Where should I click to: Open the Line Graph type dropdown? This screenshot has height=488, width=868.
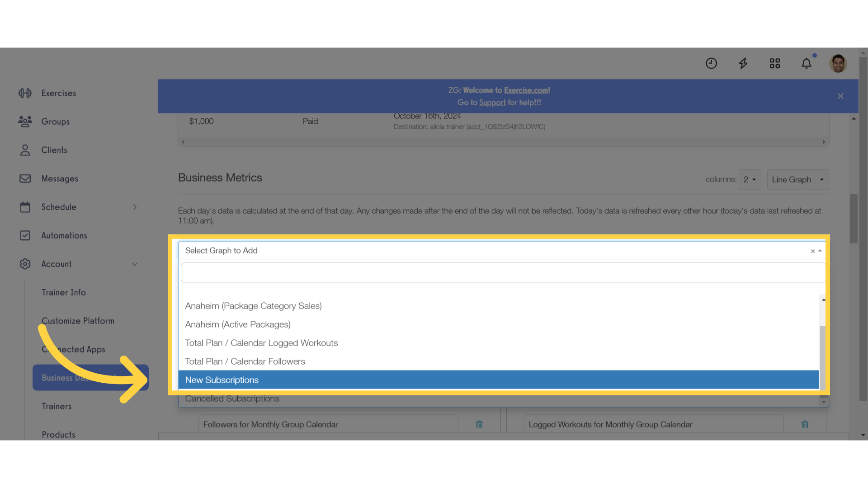[x=797, y=179]
